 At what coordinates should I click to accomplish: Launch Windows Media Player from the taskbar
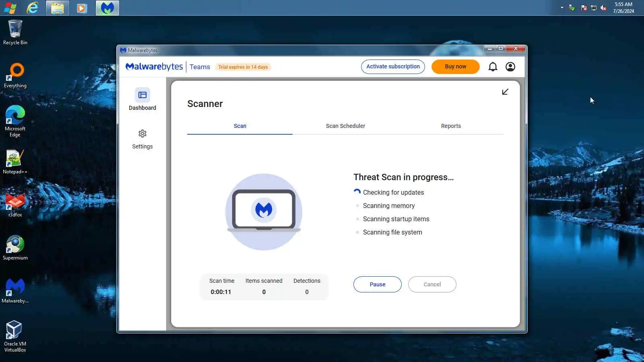point(82,8)
